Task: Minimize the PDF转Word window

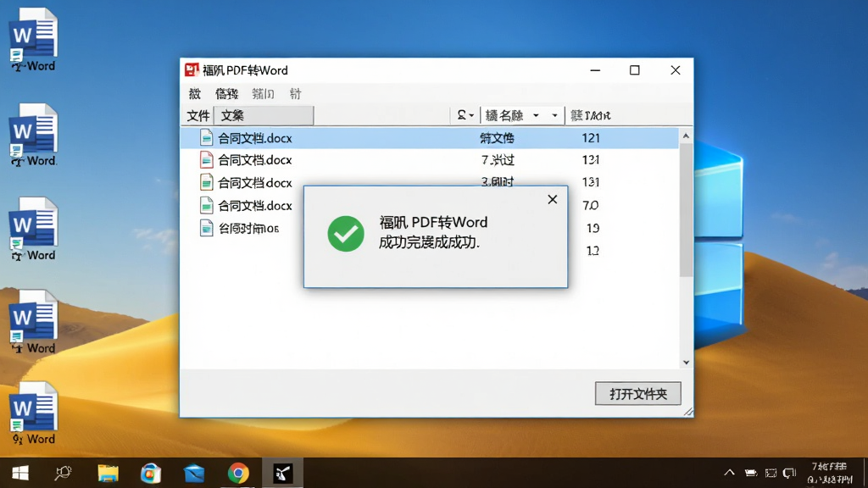Action: pos(595,70)
